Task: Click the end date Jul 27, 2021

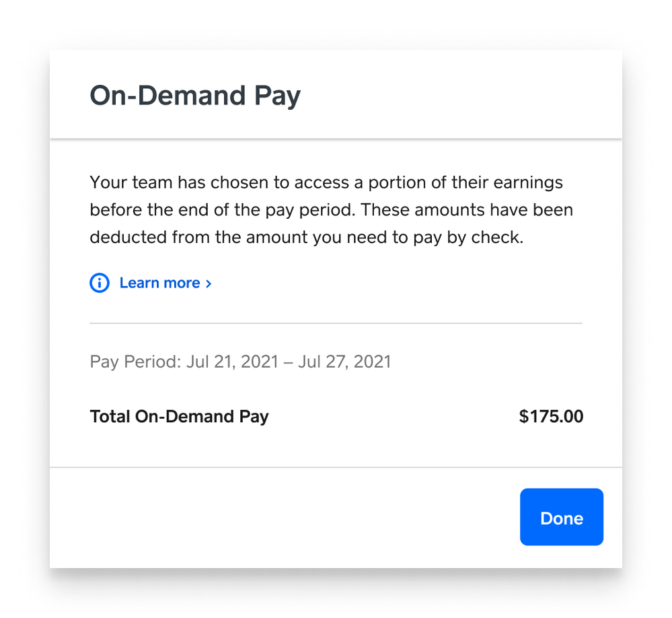Action: click(x=344, y=362)
